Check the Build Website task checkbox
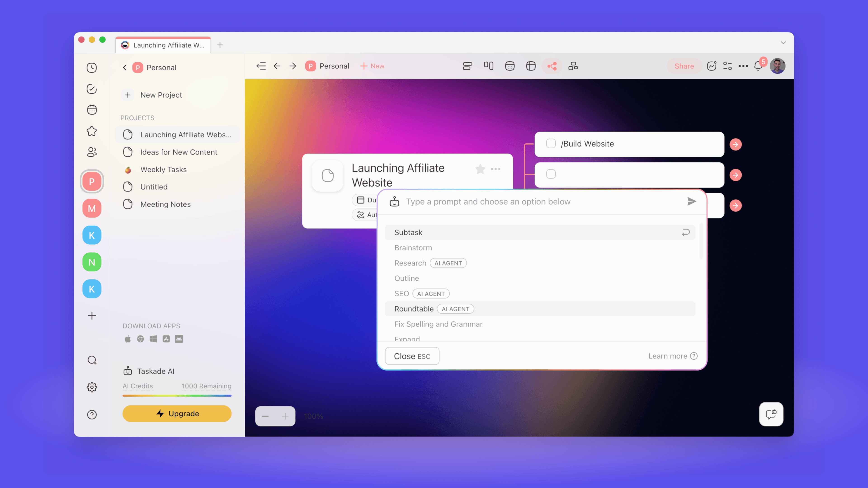The width and height of the screenshot is (868, 488). click(x=551, y=143)
